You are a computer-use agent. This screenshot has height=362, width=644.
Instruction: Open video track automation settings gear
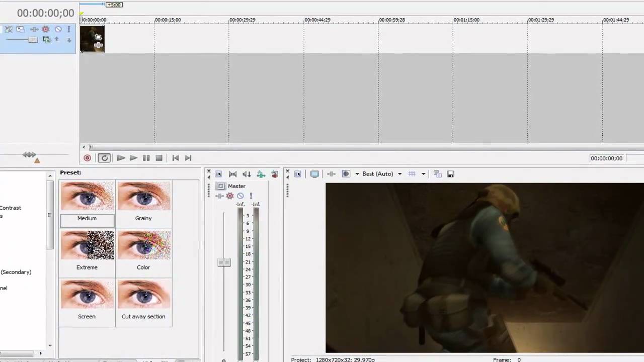[46, 29]
